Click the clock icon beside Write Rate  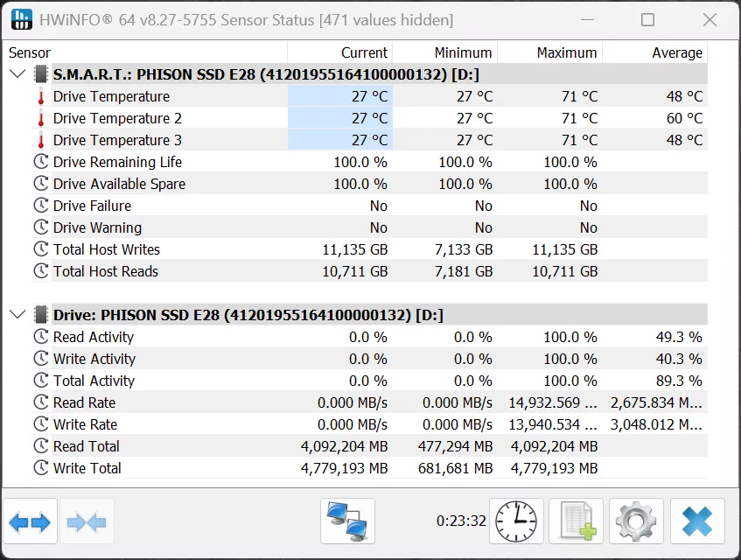click(41, 423)
